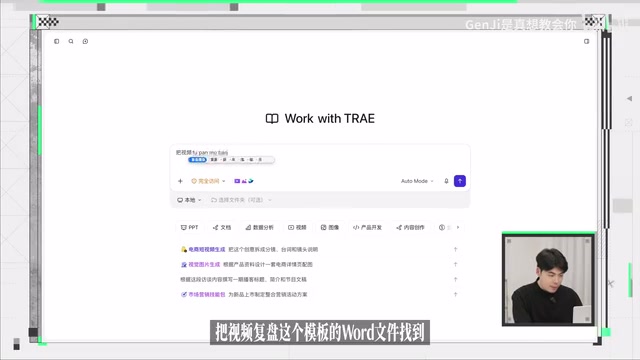Select the 产品开发 category tab
The height and width of the screenshot is (360, 640).
point(367,227)
